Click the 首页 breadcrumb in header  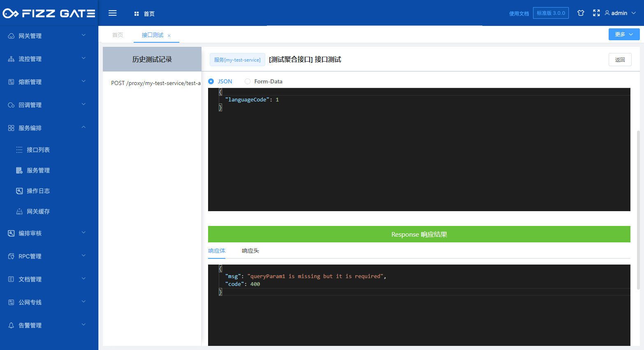[149, 14]
